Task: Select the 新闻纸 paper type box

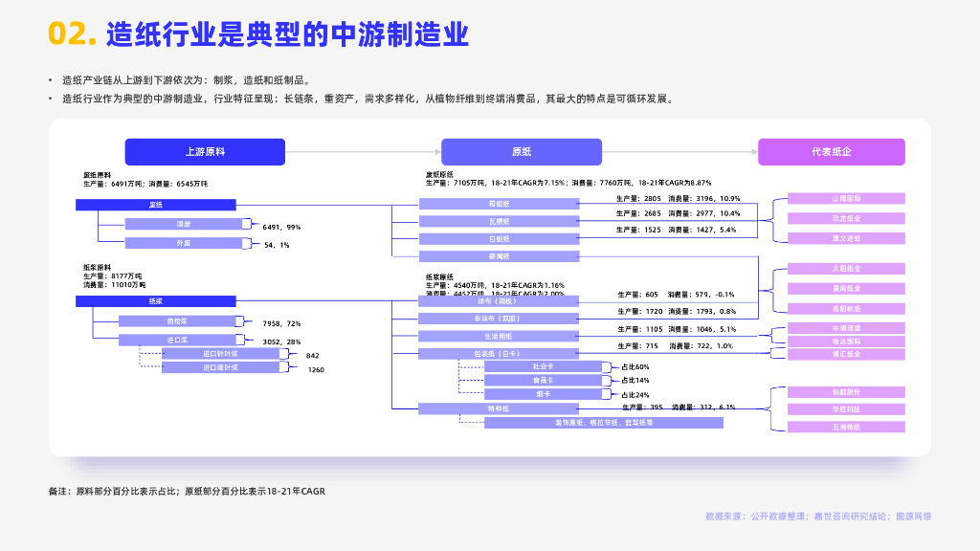Action: coord(499,256)
